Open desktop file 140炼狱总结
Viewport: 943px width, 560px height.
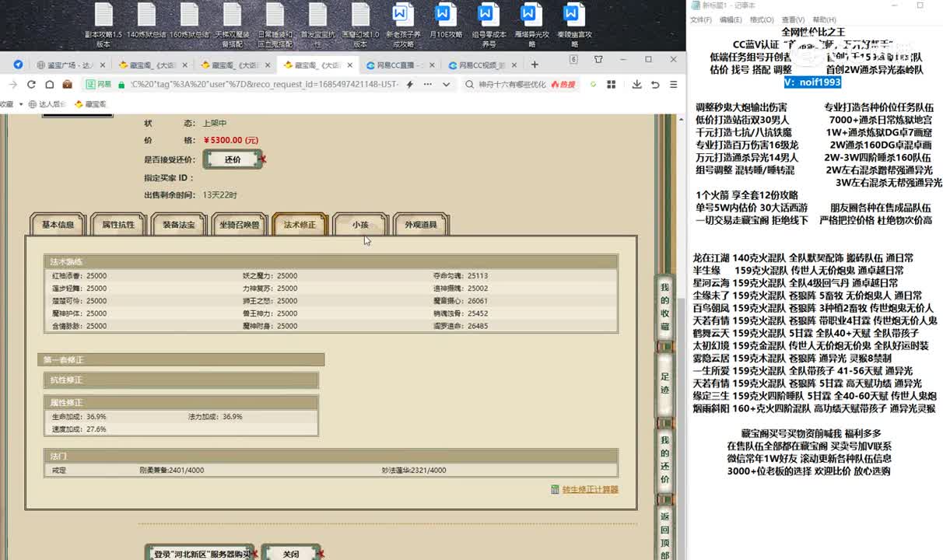146,21
